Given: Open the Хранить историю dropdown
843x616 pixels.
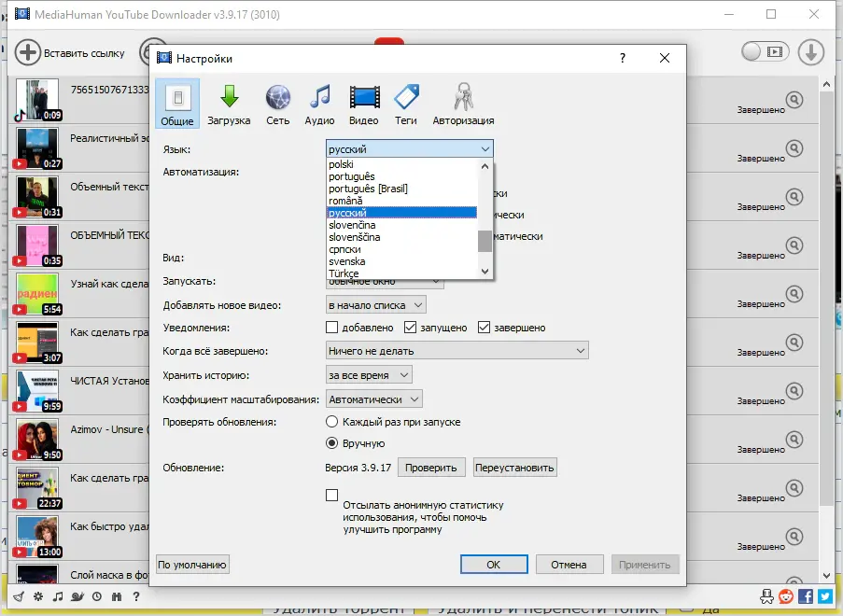Looking at the screenshot, I should 369,375.
